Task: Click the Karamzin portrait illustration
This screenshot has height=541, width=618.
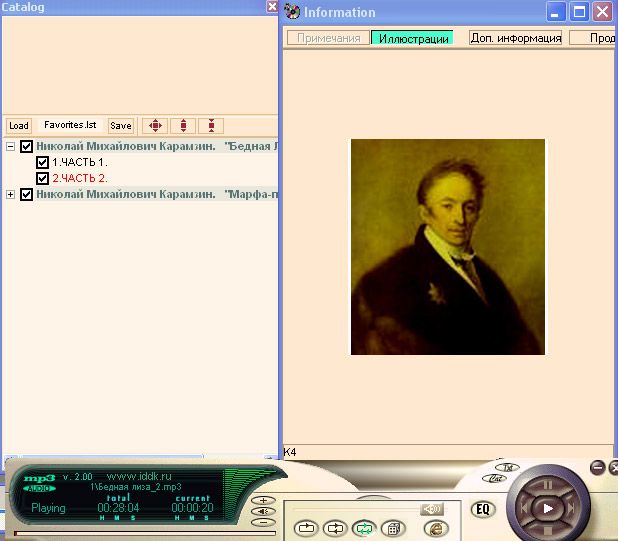Action: click(x=447, y=246)
